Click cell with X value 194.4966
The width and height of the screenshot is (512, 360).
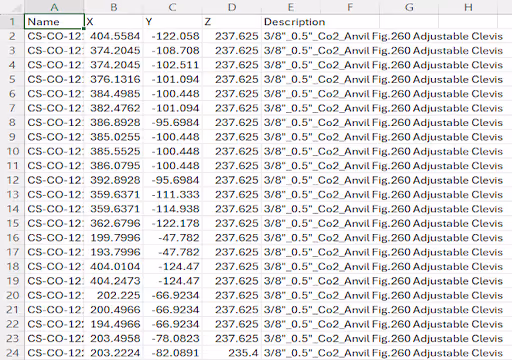113,324
